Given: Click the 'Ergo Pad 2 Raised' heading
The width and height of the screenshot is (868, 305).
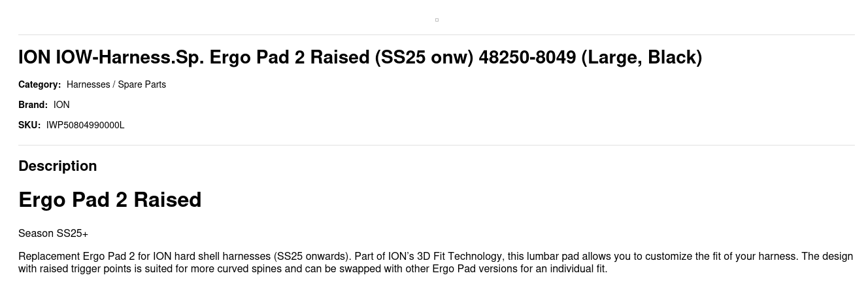Looking at the screenshot, I should (110, 200).
